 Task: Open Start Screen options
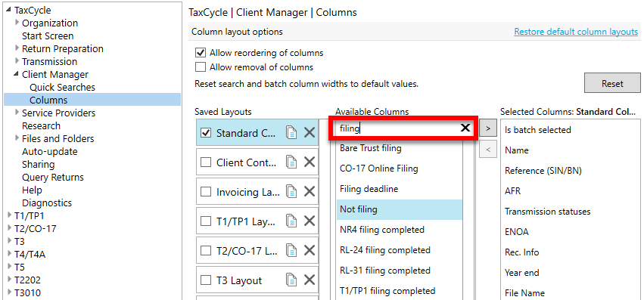(48, 36)
